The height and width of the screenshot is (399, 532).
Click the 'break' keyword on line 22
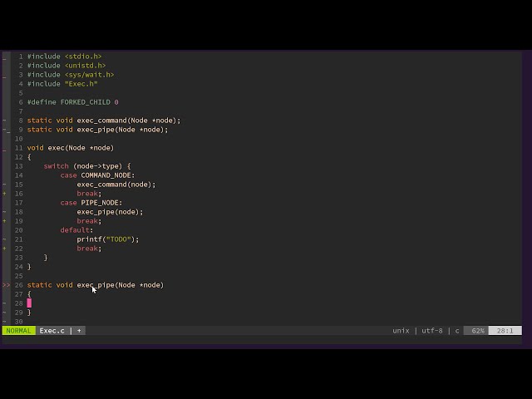pos(87,249)
